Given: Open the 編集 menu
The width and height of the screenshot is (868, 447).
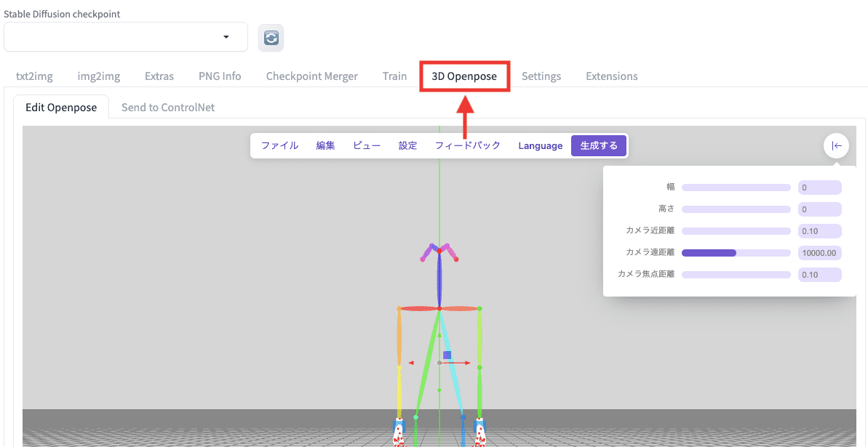Looking at the screenshot, I should click(x=325, y=145).
